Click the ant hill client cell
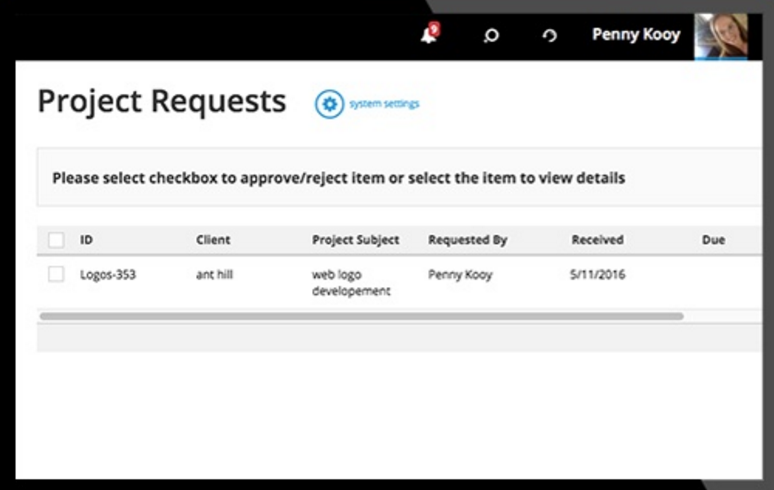The width and height of the screenshot is (774, 490). coord(214,274)
